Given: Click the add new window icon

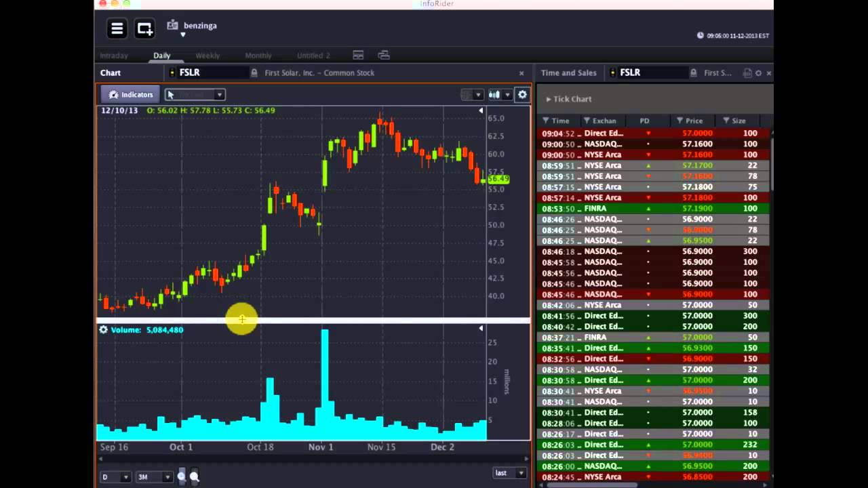Looking at the screenshot, I should [x=144, y=28].
